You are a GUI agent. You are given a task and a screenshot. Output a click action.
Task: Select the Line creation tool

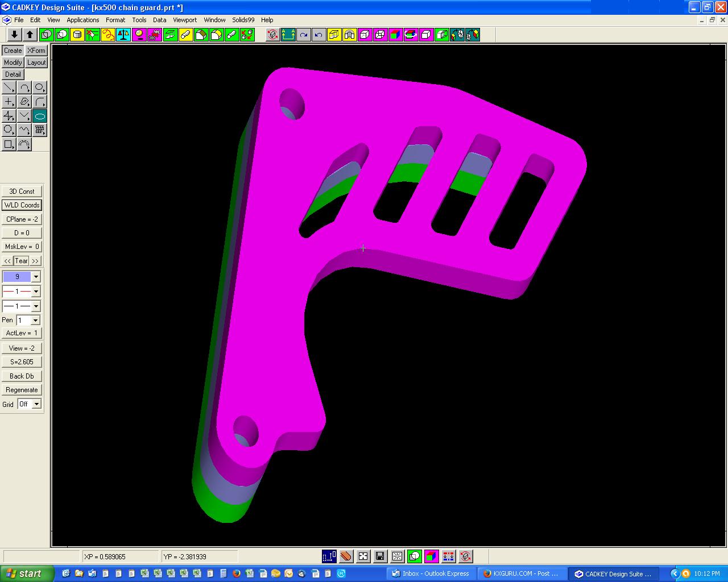[x=8, y=88]
